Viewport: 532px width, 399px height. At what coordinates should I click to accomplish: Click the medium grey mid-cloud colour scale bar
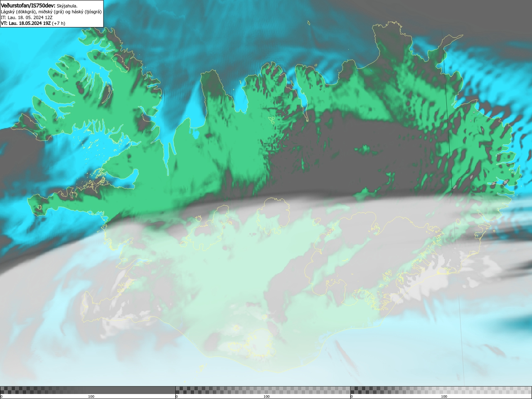[263, 390]
